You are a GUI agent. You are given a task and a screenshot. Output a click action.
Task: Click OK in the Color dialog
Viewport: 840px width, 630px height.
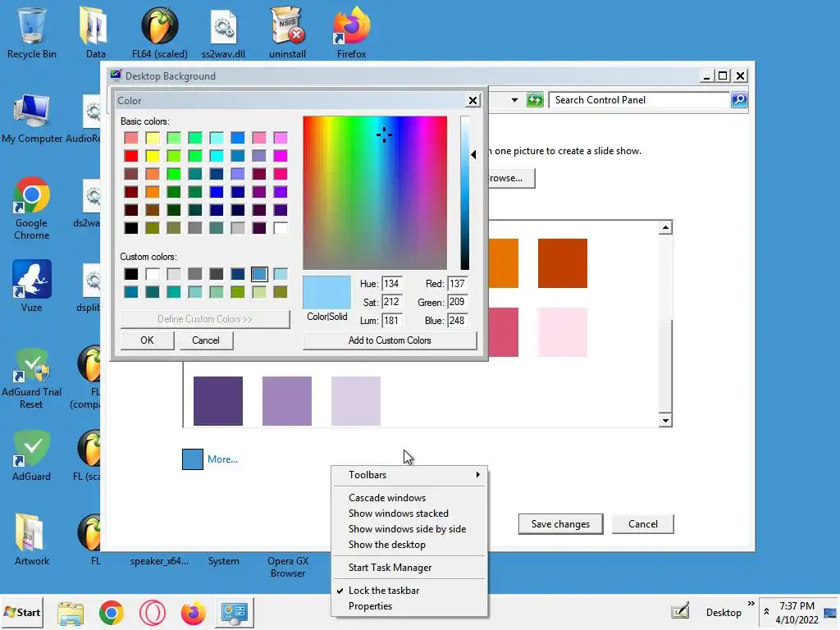[148, 340]
